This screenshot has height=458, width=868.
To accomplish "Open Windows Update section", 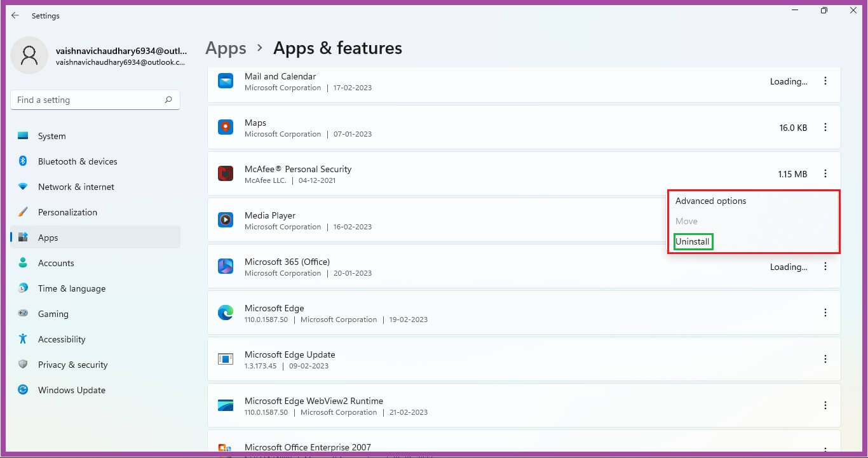I will (95, 390).
